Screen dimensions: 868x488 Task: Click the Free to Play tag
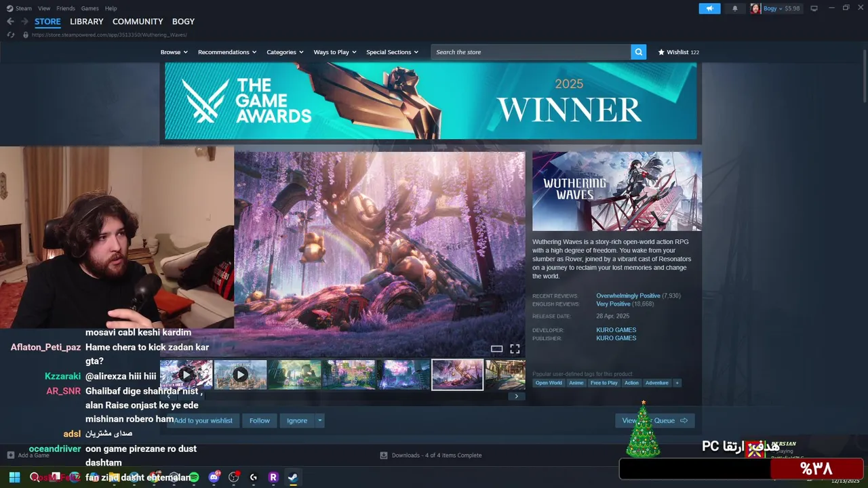604,383
